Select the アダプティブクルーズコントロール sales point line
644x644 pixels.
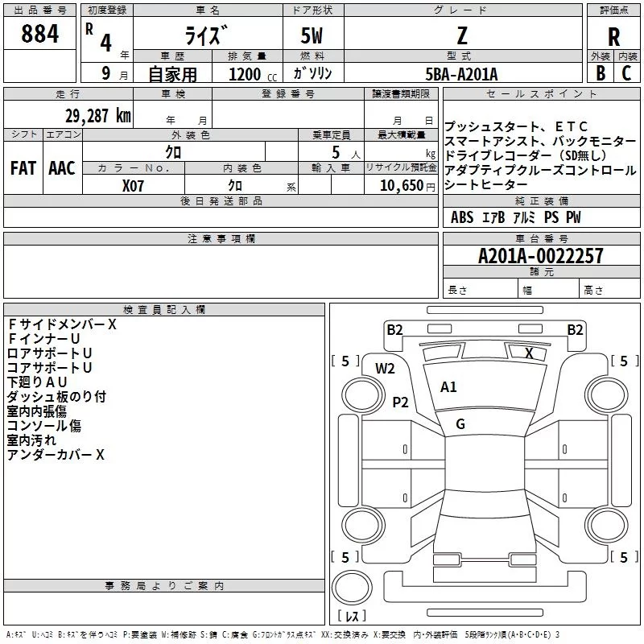point(528,171)
